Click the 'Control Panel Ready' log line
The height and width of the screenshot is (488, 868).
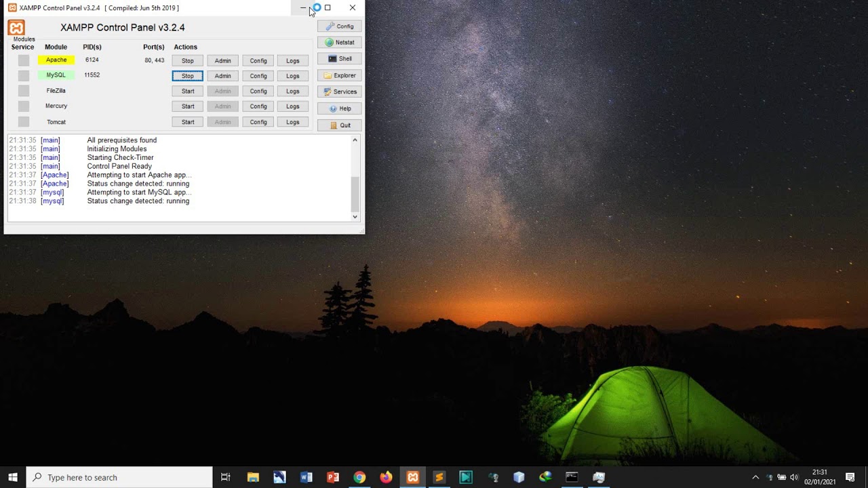pyautogui.click(x=119, y=166)
